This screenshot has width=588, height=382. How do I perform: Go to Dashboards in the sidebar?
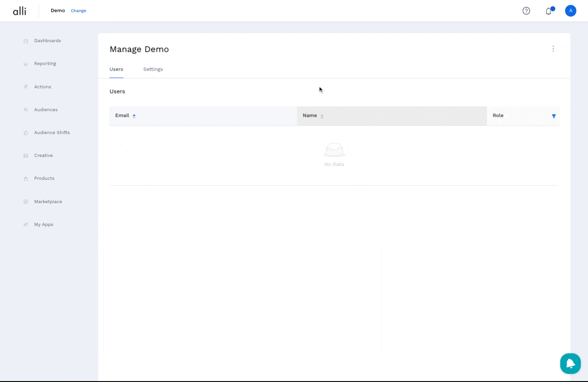pos(47,41)
